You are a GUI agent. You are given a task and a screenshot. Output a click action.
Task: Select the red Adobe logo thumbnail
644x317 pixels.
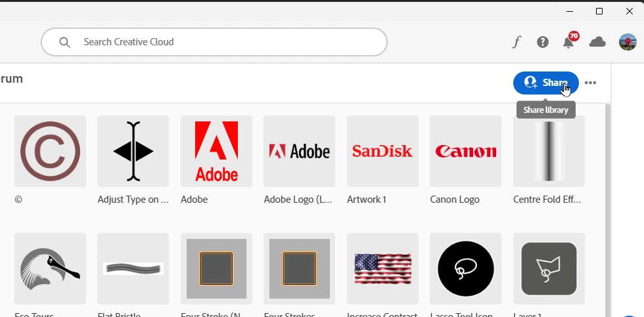tap(216, 152)
